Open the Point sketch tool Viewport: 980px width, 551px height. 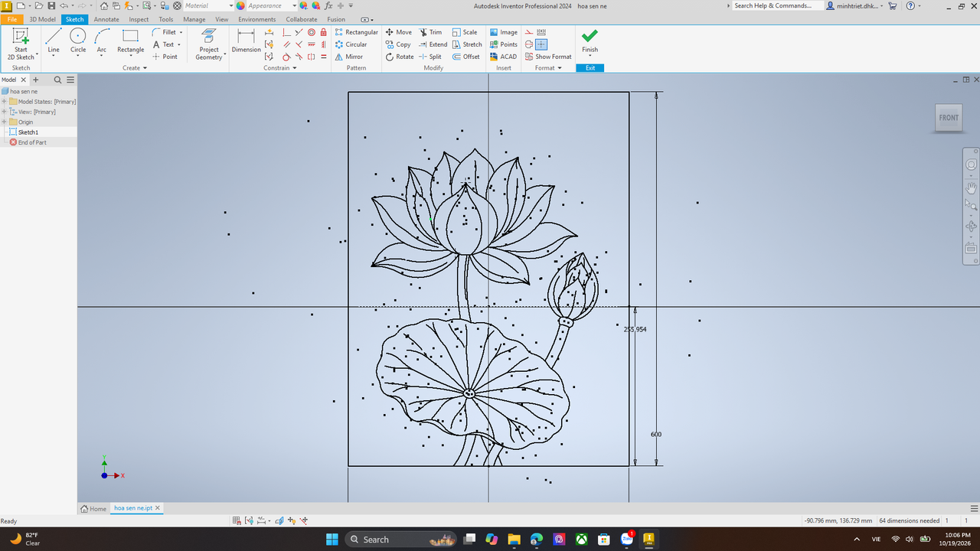click(x=165, y=57)
